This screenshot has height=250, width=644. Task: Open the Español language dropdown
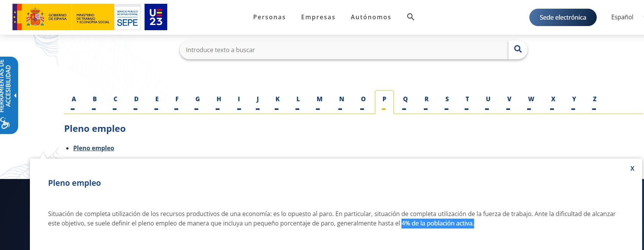[624, 17]
